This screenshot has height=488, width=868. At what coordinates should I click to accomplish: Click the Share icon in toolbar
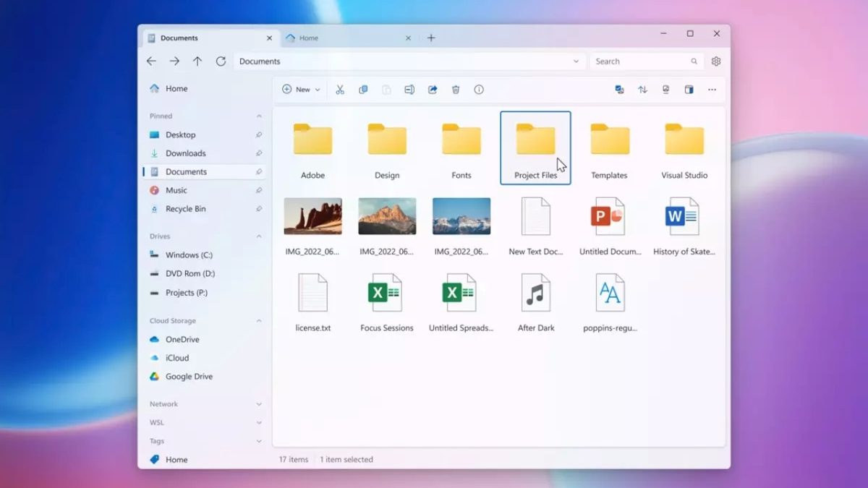tap(433, 90)
